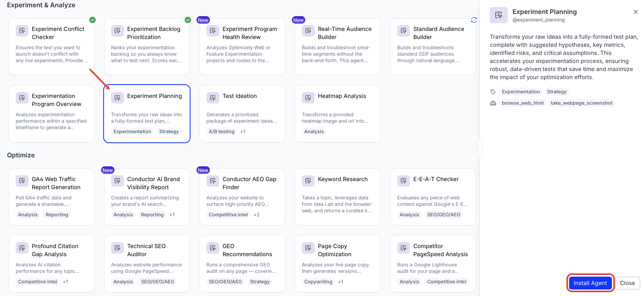Expand +1 tags on Profound Citation Gap Analysis
This screenshot has height=296, width=644.
[65, 282]
